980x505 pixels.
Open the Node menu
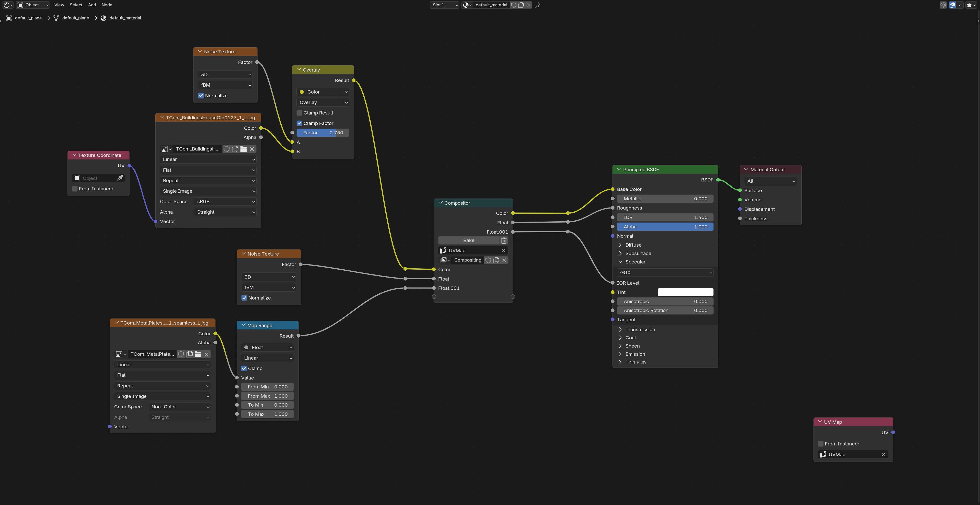coord(107,5)
